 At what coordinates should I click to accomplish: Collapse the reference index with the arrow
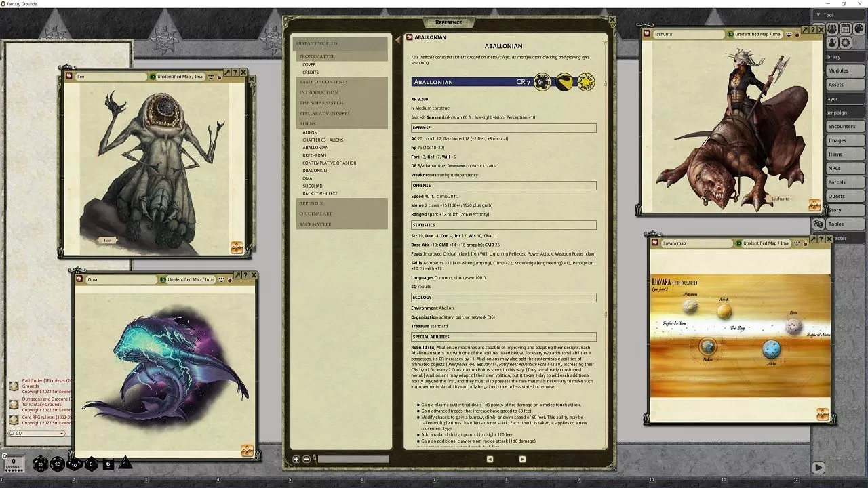[x=398, y=40]
